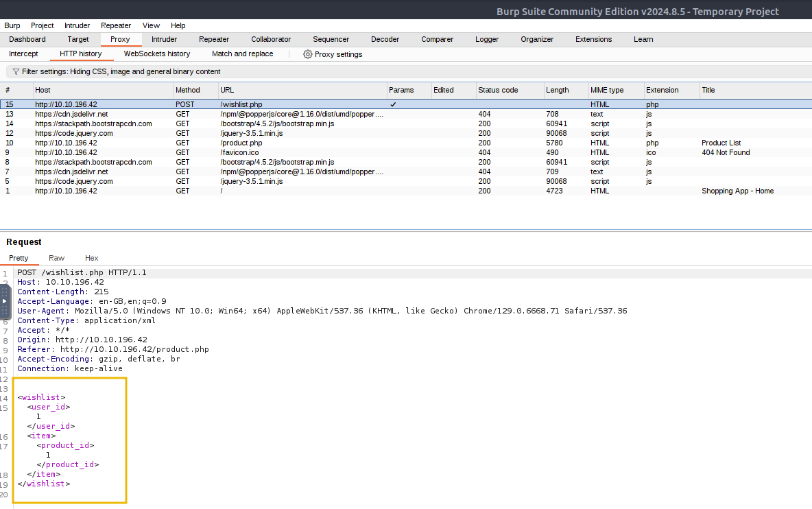
Task: Sort by the Status code column header
Action: point(510,90)
